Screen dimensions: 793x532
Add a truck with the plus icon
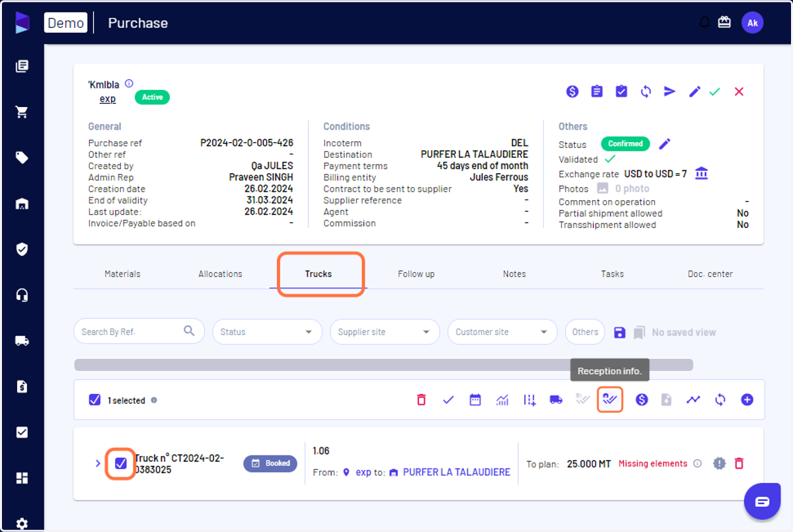747,399
